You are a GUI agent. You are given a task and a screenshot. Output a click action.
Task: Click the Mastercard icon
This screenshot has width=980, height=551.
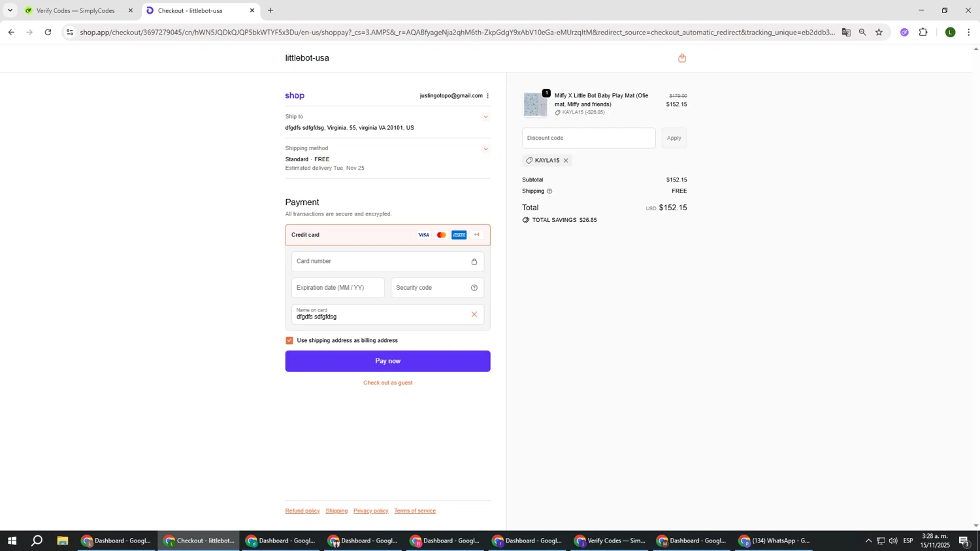441,235
